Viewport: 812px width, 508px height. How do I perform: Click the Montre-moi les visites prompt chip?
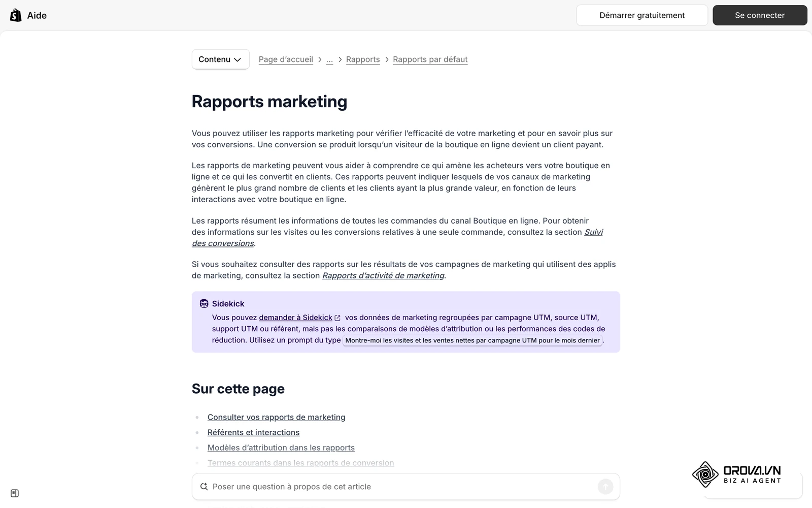tap(472, 340)
